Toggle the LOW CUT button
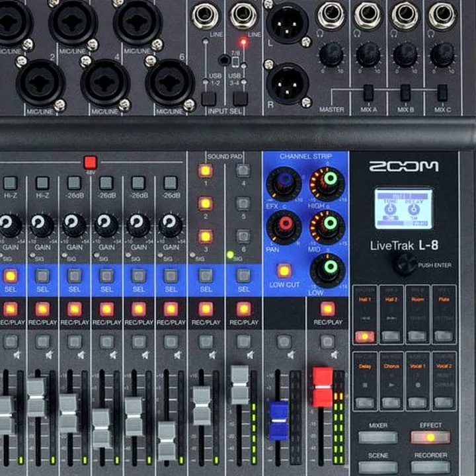 tap(284, 271)
